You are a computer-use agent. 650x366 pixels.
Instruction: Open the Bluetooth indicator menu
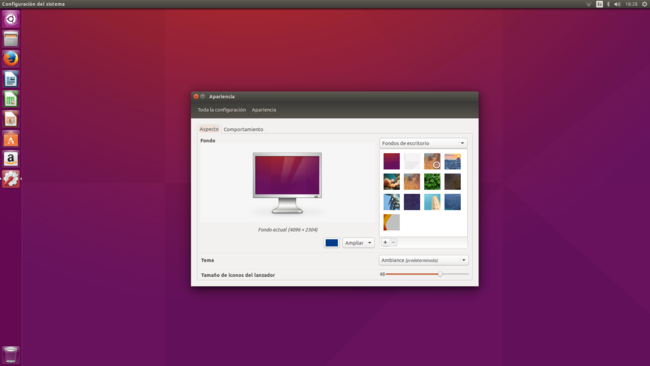(x=608, y=4)
